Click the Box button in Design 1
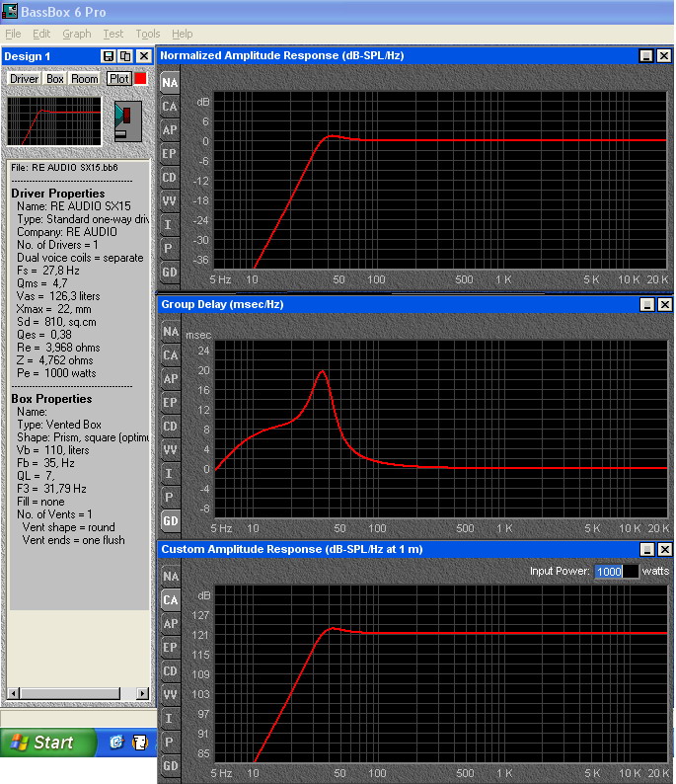The width and height of the screenshot is (676, 784). 55,79
